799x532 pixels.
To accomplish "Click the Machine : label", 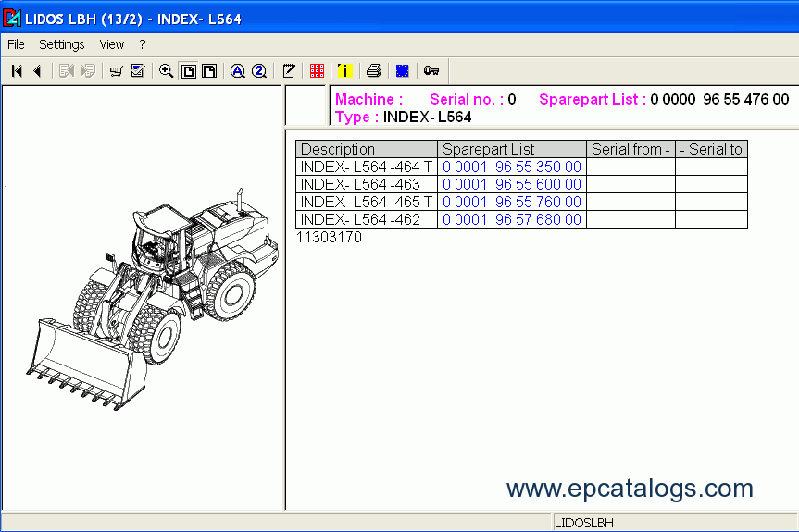I will 368,99.
